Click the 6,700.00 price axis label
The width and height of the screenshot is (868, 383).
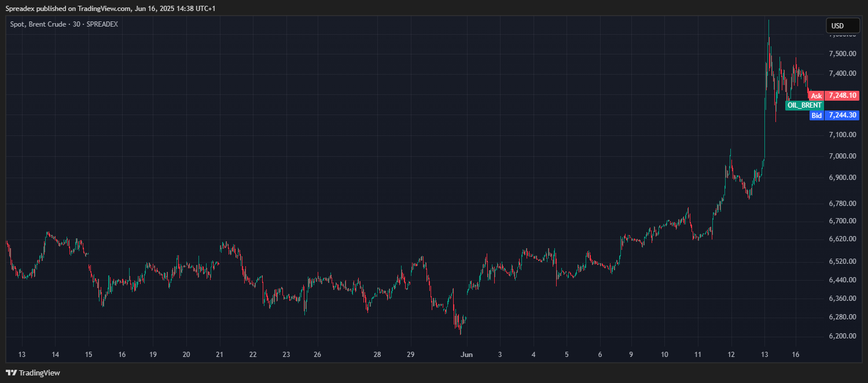843,221
